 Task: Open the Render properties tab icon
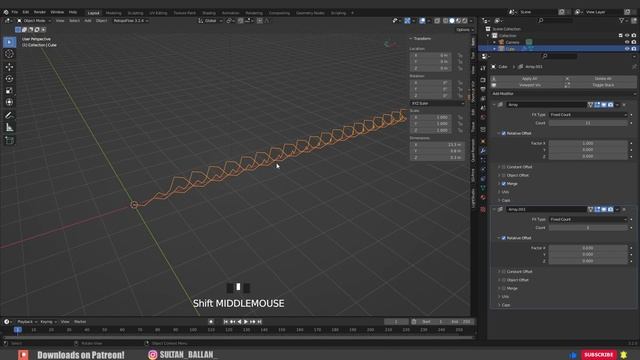tap(483, 80)
